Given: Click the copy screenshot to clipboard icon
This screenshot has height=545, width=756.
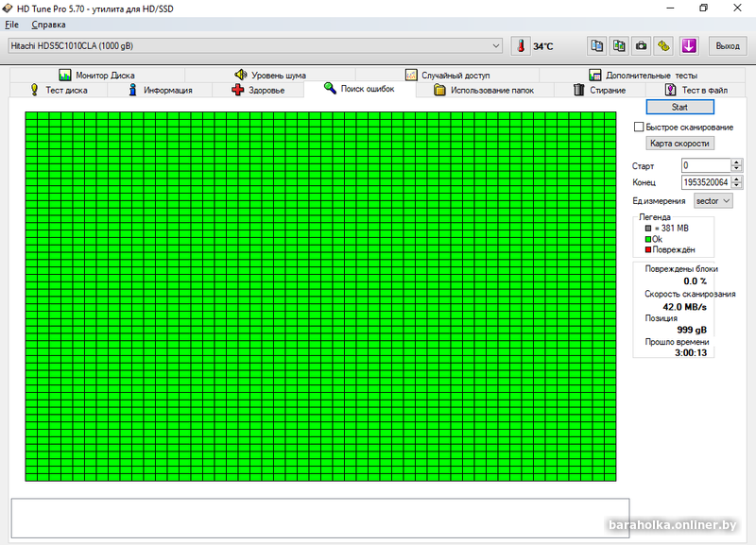Looking at the screenshot, I should [619, 45].
